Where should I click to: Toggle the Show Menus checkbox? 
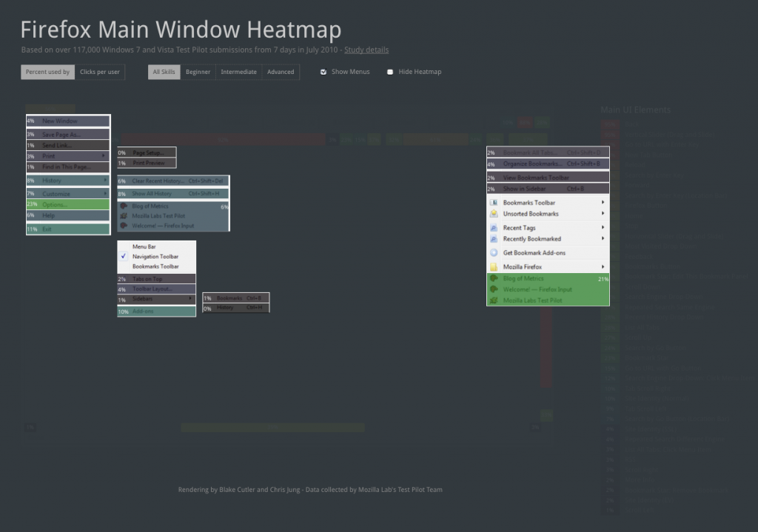323,72
